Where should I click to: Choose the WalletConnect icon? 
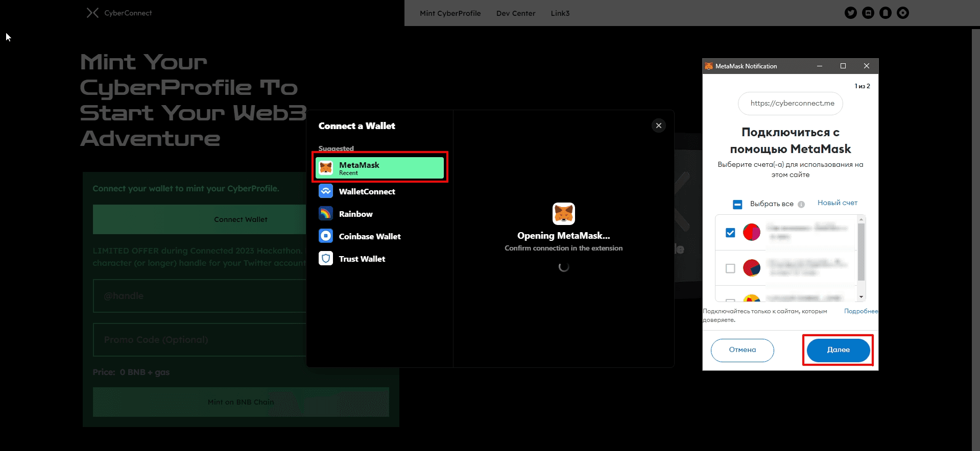pos(326,191)
